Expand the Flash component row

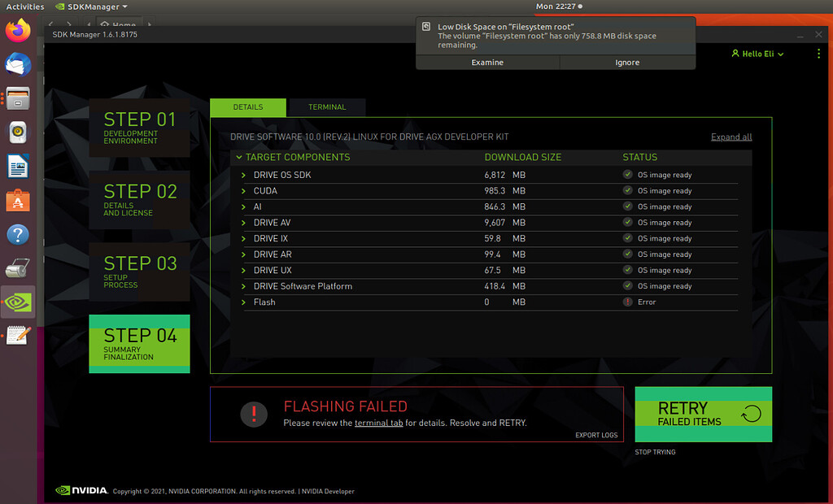[242, 302]
